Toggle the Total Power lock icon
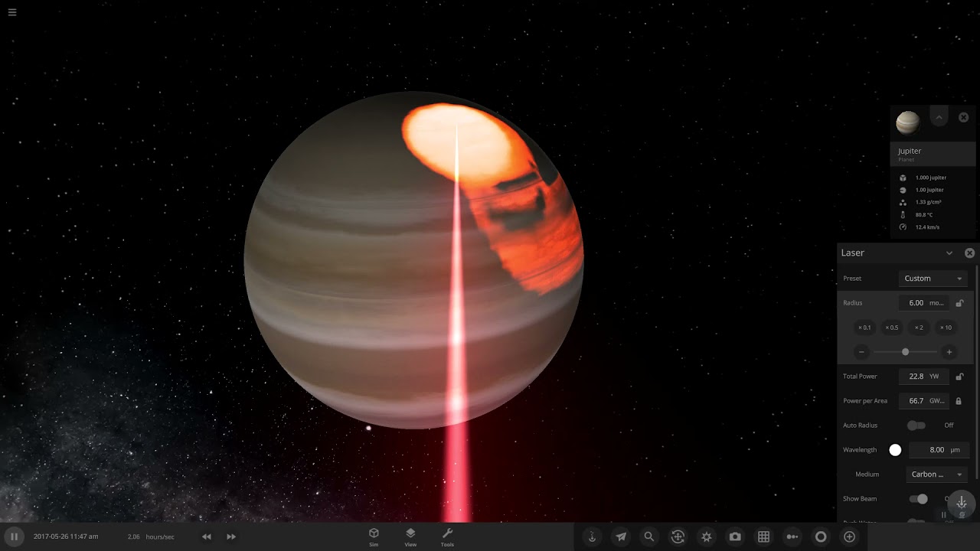The image size is (980, 551). [x=960, y=377]
